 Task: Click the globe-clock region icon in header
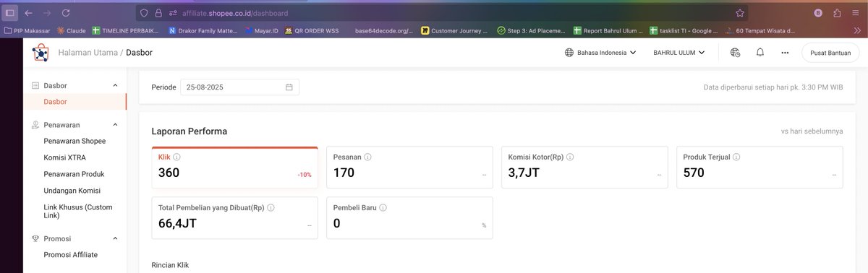pyautogui.click(x=735, y=53)
